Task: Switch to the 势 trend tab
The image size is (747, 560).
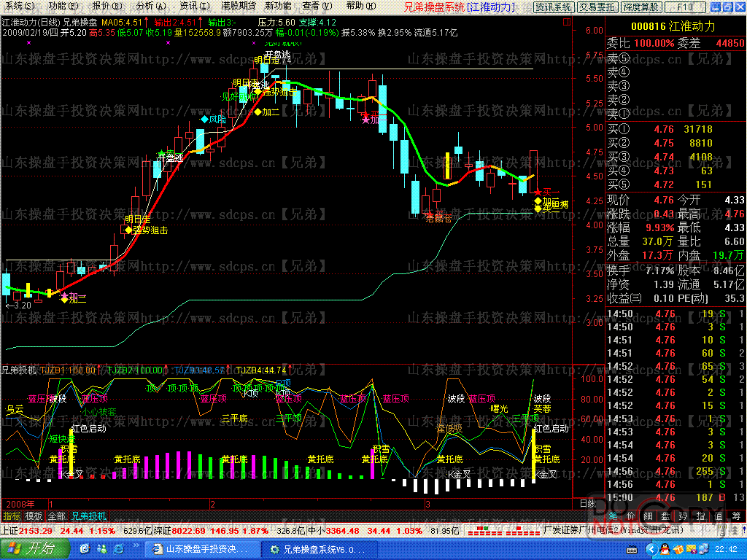Action: point(683,516)
